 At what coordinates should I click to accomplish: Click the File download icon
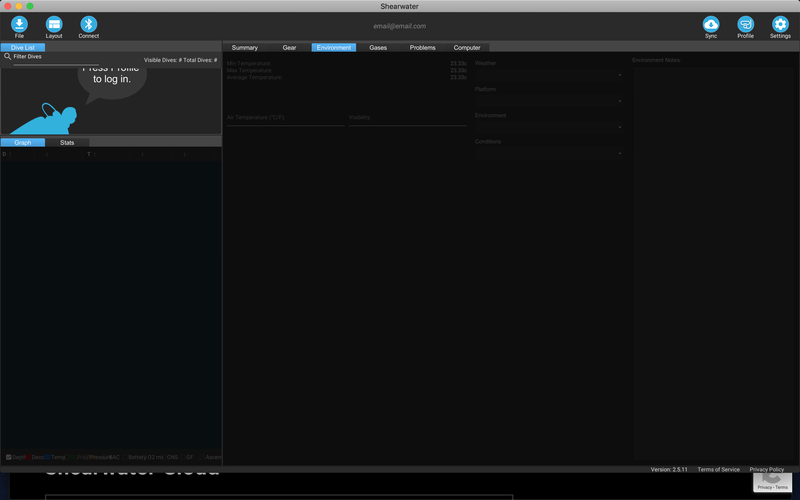pos(19,24)
